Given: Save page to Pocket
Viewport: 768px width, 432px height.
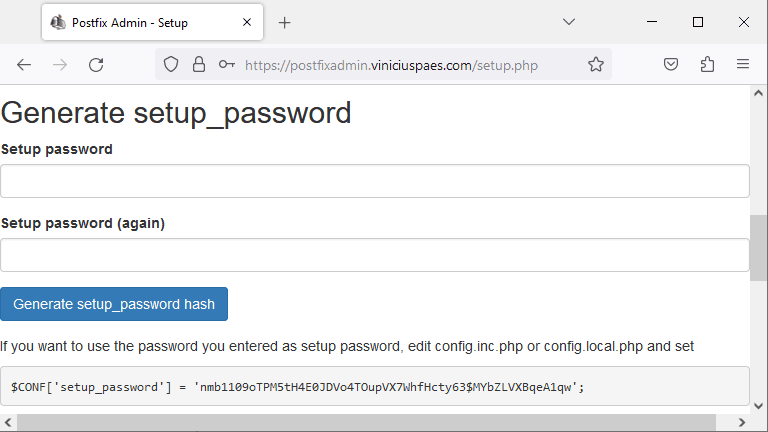Looking at the screenshot, I should click(671, 64).
